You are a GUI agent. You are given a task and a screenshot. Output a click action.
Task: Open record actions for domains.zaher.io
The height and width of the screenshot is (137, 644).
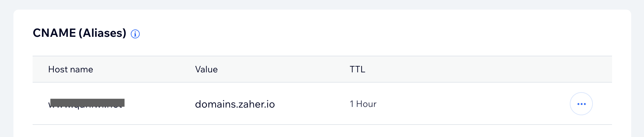(x=581, y=104)
